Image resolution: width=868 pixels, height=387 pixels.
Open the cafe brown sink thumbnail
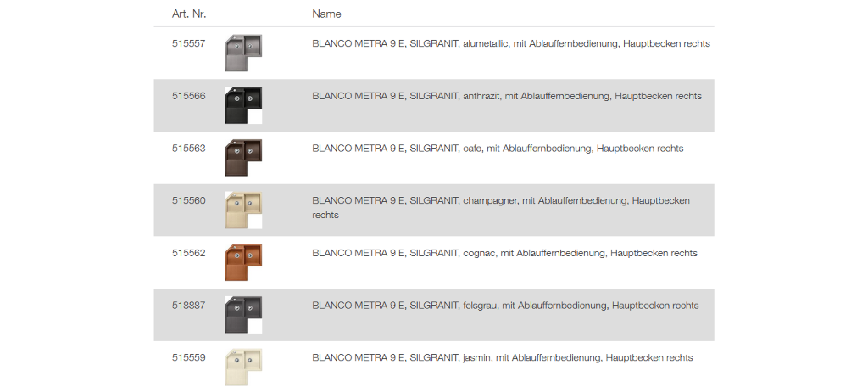click(x=243, y=158)
